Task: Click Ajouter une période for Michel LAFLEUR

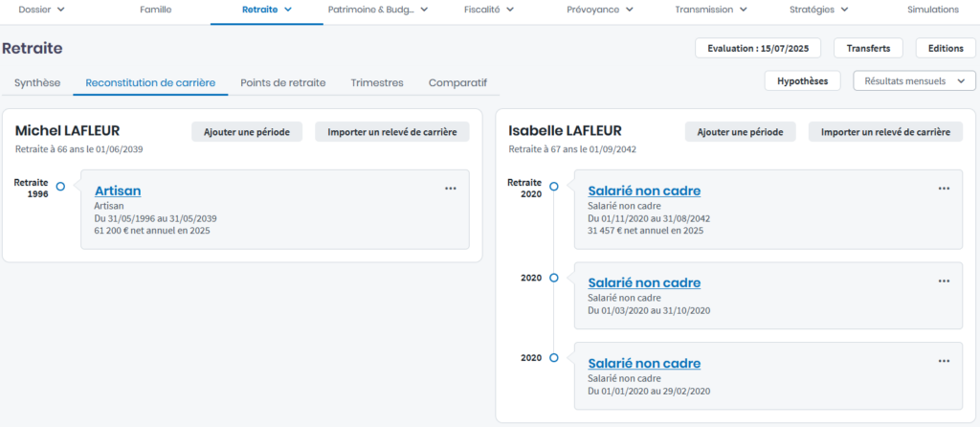Action: (x=247, y=132)
